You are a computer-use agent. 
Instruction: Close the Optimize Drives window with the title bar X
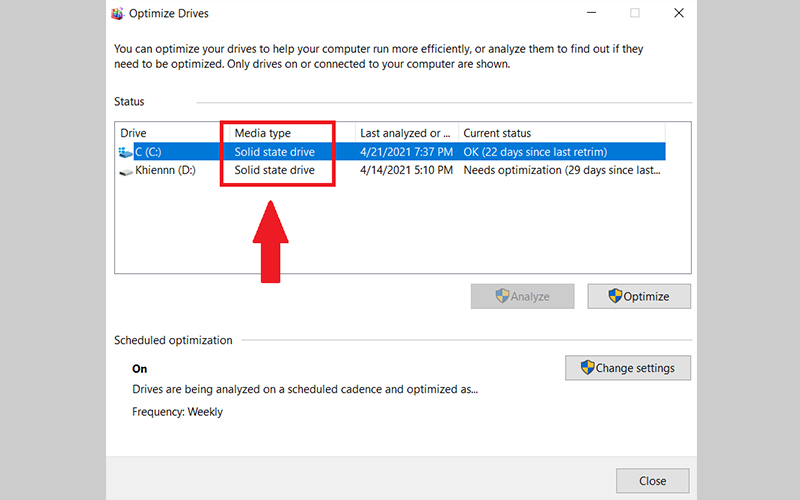pos(679,13)
